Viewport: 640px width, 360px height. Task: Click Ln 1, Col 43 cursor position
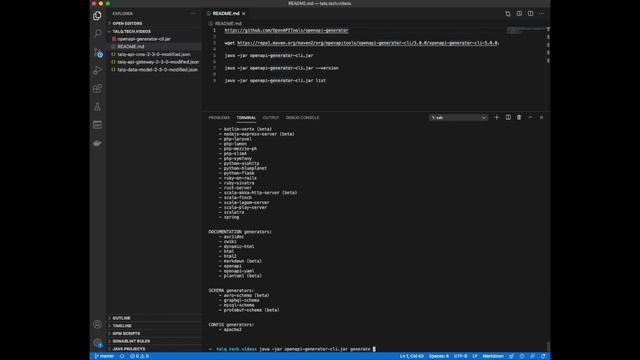[x=411, y=356]
